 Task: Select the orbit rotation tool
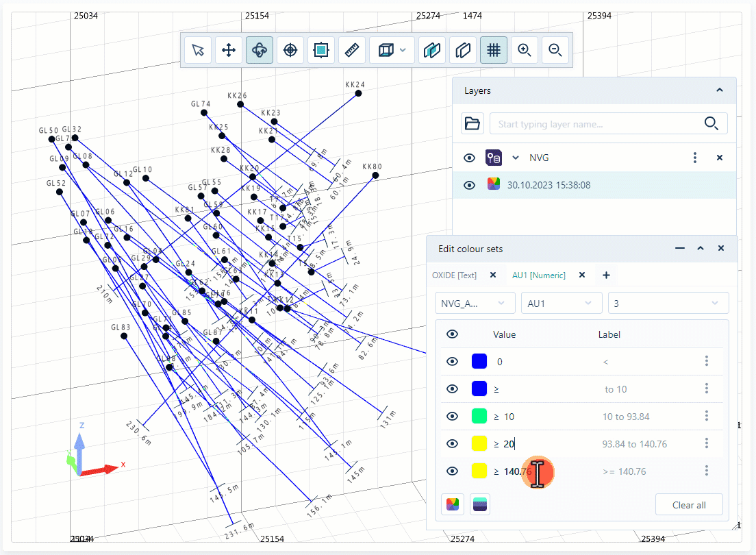(x=259, y=49)
